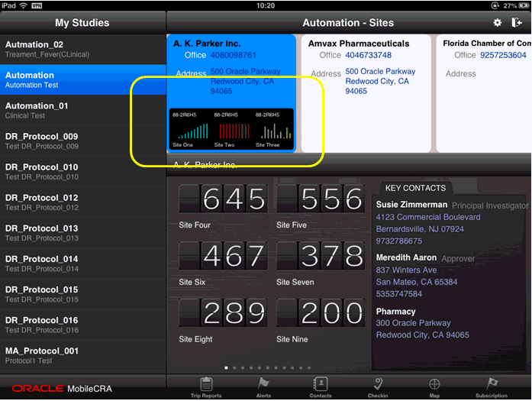Tap the battery icon in status bar
Screen dimensions: 532x401
[524, 5]
